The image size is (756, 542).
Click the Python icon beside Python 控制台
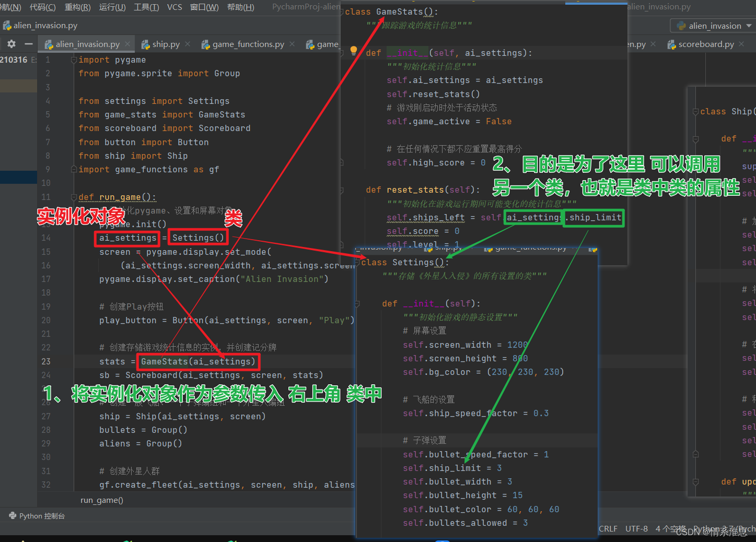(13, 516)
